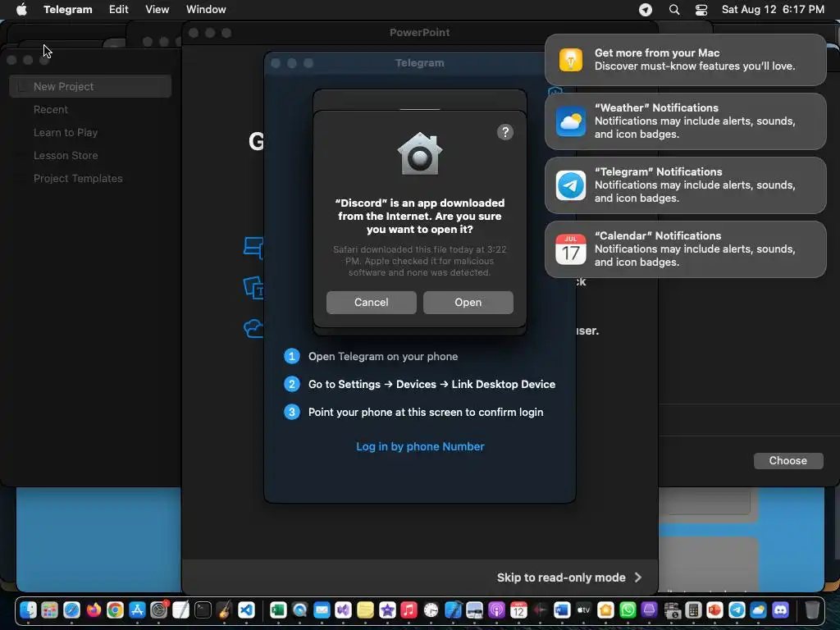The height and width of the screenshot is (630, 840).
Task: Open Apple TV from the dock
Action: 584,609
